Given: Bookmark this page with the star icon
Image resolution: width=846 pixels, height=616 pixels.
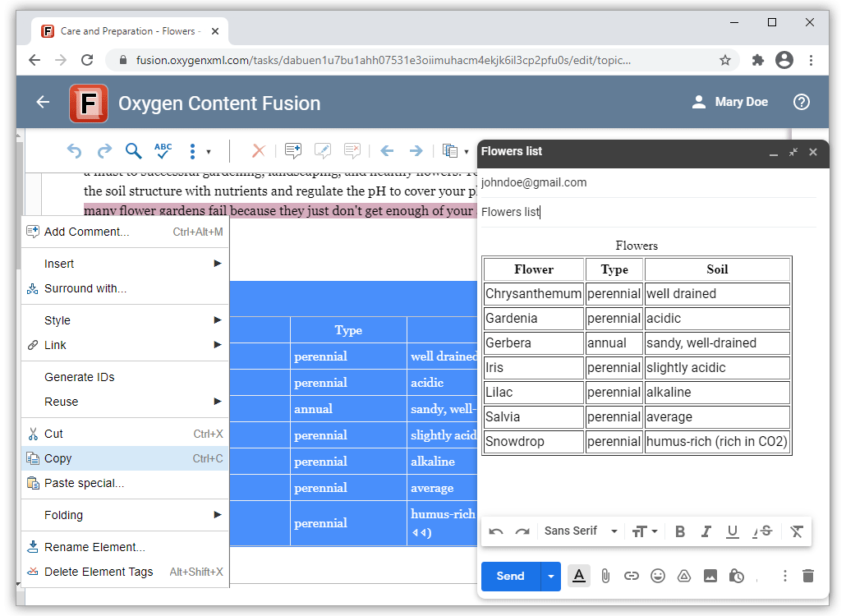Looking at the screenshot, I should tap(725, 61).
